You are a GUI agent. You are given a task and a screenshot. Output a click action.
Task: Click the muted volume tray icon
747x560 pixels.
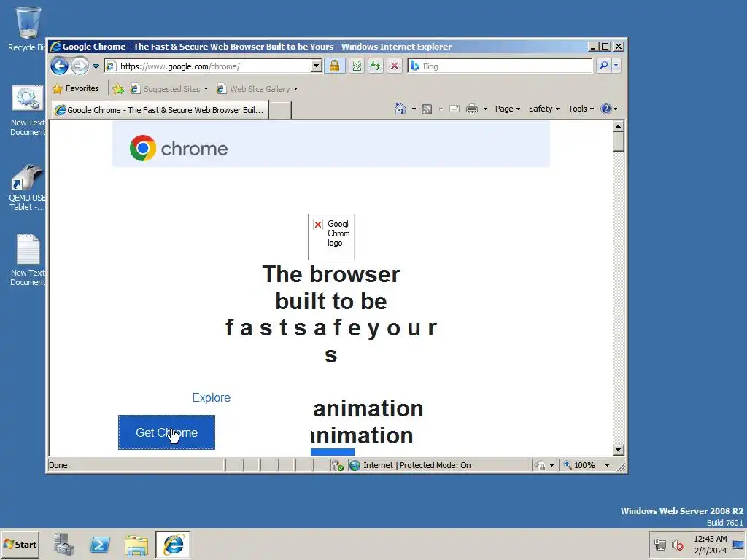point(677,545)
